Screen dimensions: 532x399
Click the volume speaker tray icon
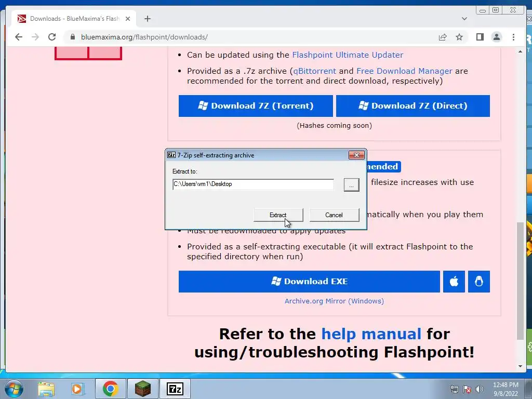480,389
